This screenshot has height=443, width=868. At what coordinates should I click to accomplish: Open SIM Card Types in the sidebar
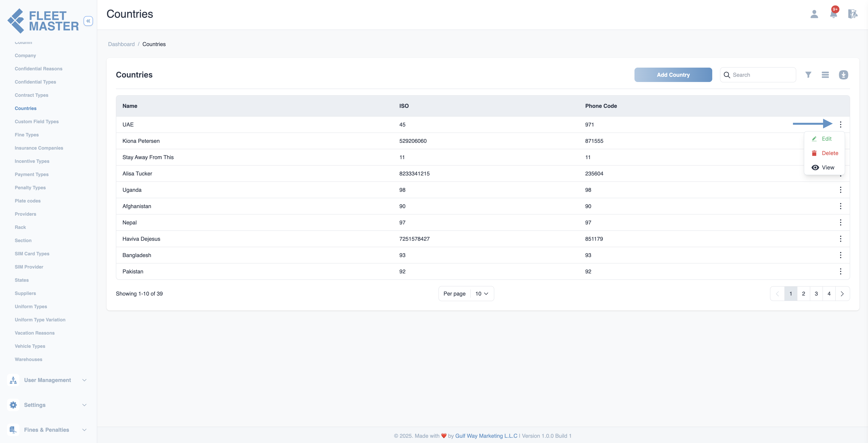point(32,254)
